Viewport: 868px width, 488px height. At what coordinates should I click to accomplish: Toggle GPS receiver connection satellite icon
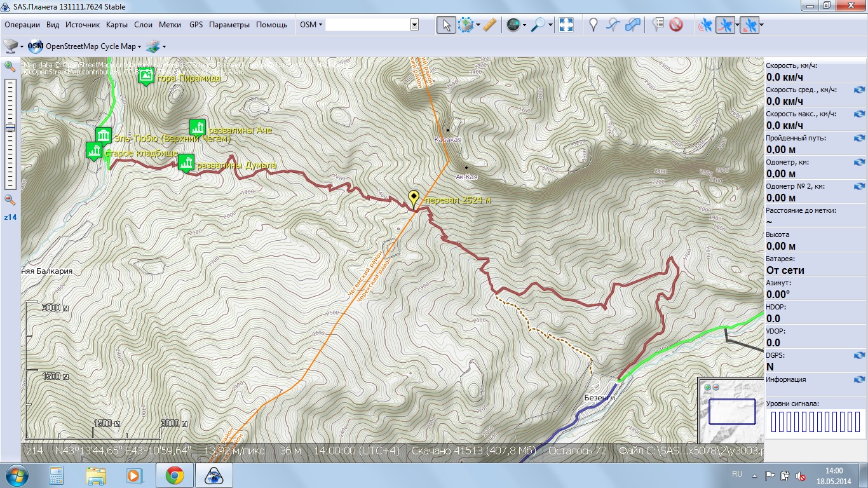point(705,25)
